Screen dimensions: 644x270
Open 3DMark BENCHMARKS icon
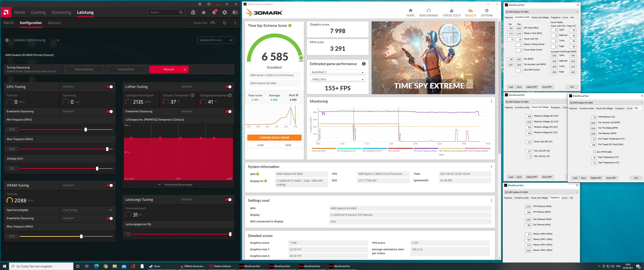tap(429, 10)
